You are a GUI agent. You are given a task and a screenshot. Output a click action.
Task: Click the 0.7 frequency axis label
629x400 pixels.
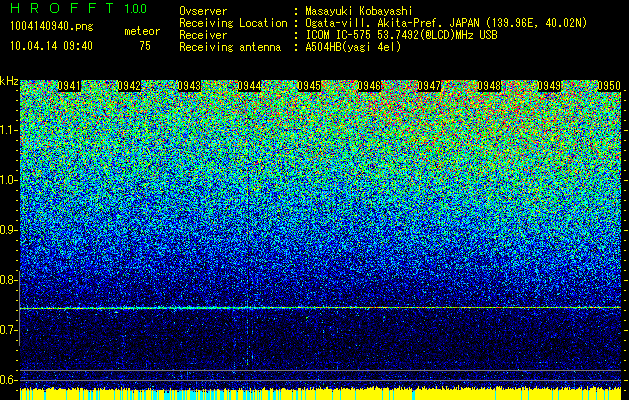coord(9,330)
